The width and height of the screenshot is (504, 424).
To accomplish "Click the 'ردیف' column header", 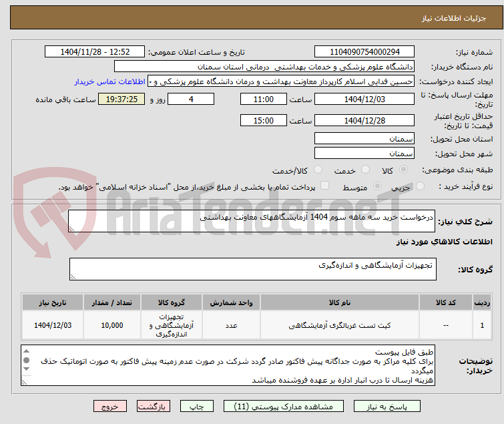I will [x=482, y=302].
